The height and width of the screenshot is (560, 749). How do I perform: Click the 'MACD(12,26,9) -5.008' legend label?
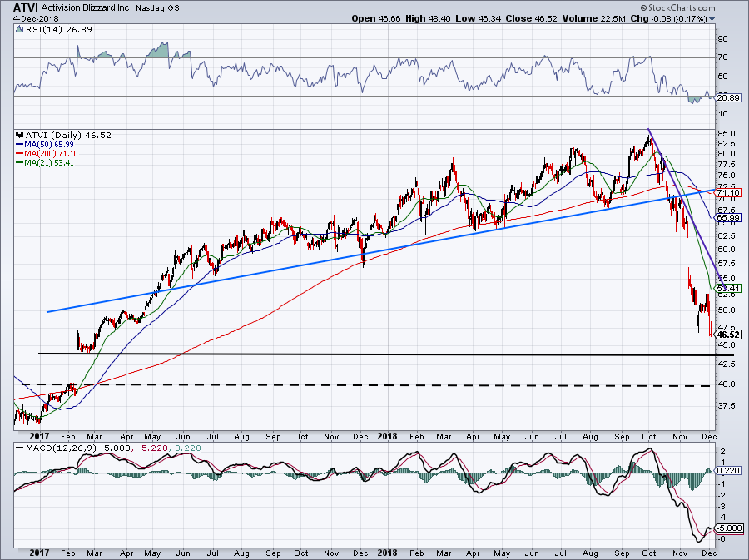click(x=80, y=448)
